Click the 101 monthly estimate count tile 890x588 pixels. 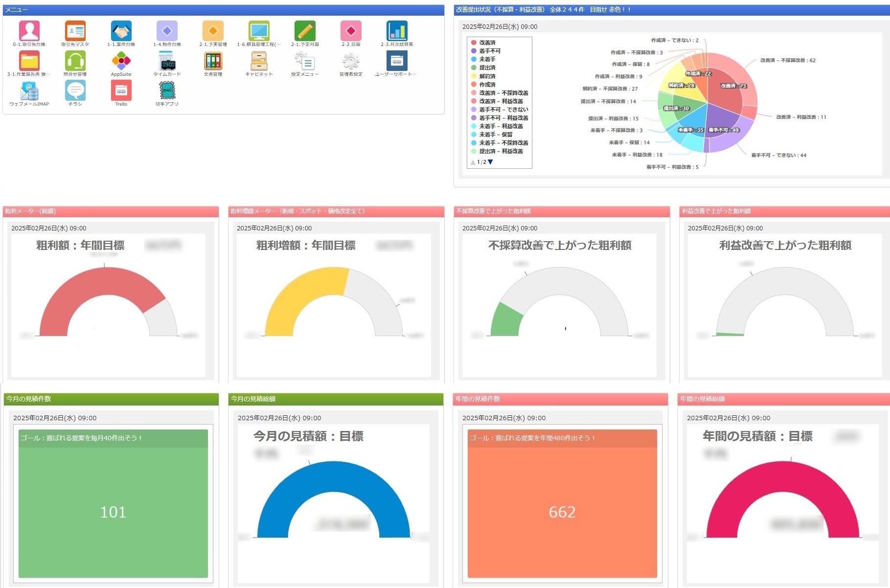(x=113, y=512)
